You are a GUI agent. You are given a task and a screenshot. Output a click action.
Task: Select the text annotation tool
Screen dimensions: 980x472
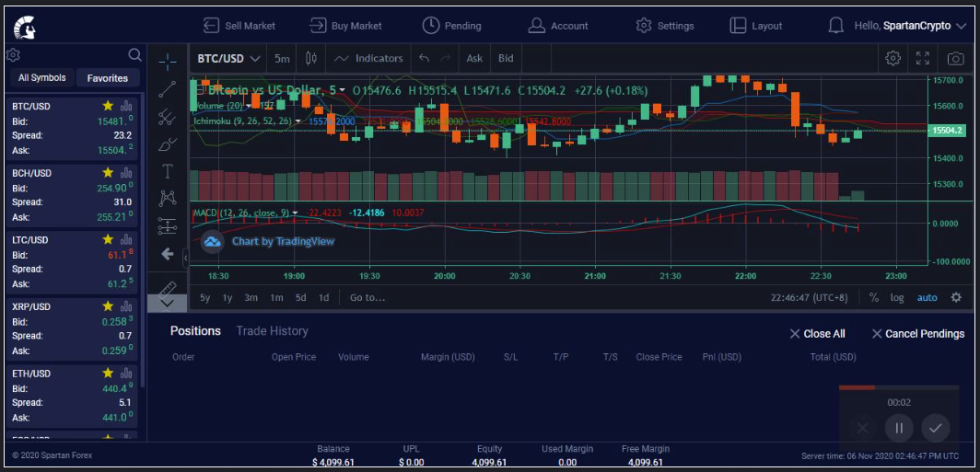(167, 171)
